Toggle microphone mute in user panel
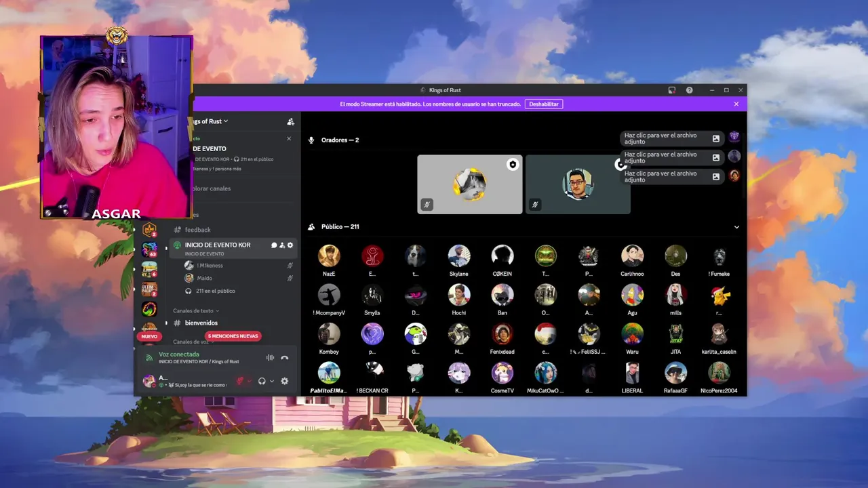This screenshot has height=488, width=868. [x=240, y=381]
